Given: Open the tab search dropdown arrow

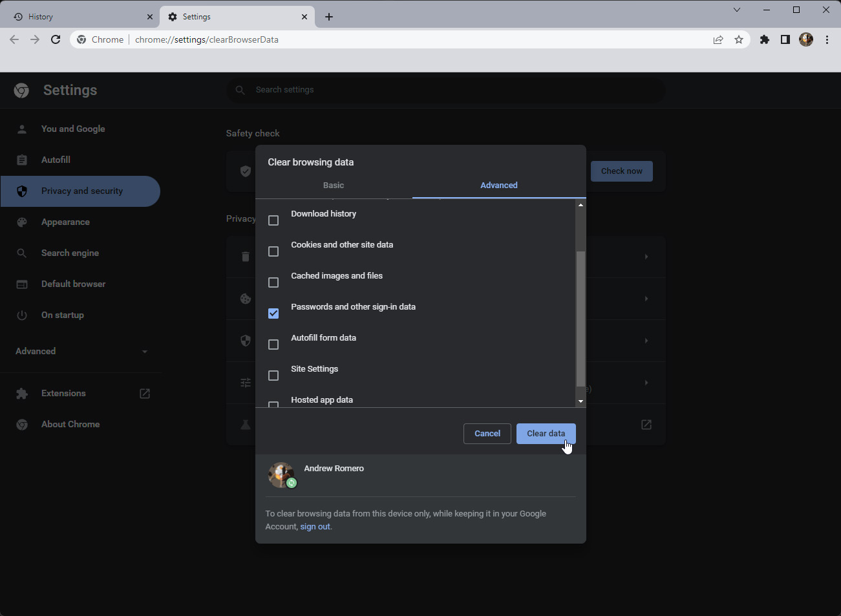Looking at the screenshot, I should click(737, 10).
